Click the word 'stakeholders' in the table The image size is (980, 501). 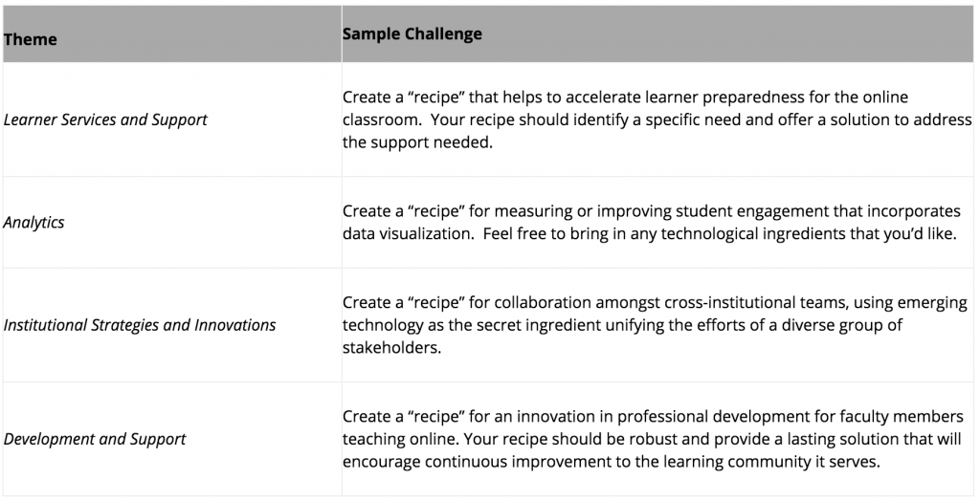[x=391, y=348]
